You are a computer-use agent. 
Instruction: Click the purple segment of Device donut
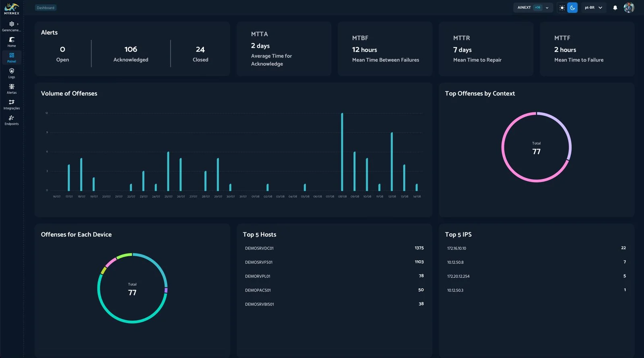click(x=166, y=290)
